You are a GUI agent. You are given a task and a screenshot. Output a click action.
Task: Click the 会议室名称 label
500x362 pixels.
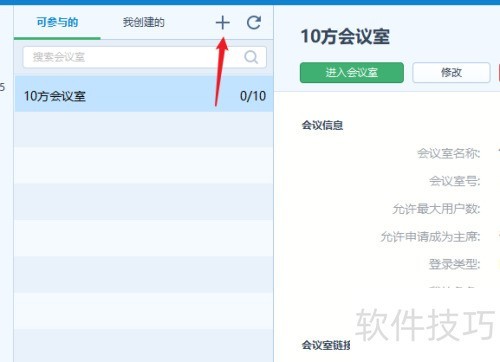click(x=449, y=153)
